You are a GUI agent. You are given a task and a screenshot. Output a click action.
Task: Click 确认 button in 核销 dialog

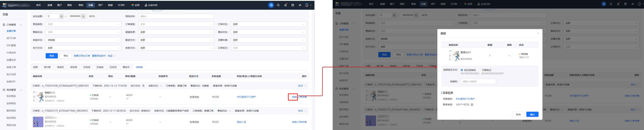[x=532, y=115]
